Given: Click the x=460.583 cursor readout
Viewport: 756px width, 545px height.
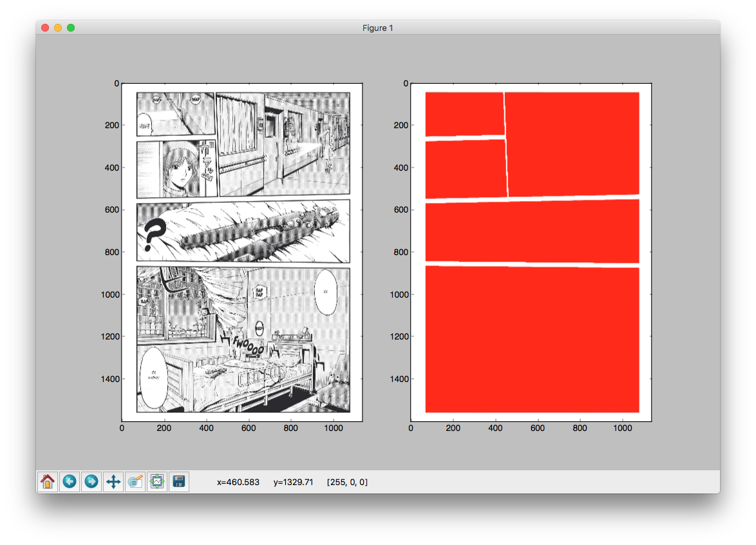Looking at the screenshot, I should pos(238,482).
